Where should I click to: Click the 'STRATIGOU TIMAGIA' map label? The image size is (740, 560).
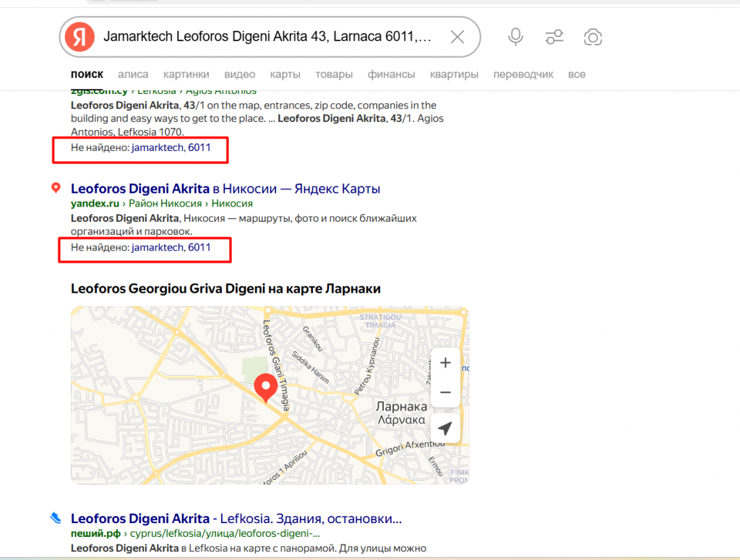tap(380, 321)
